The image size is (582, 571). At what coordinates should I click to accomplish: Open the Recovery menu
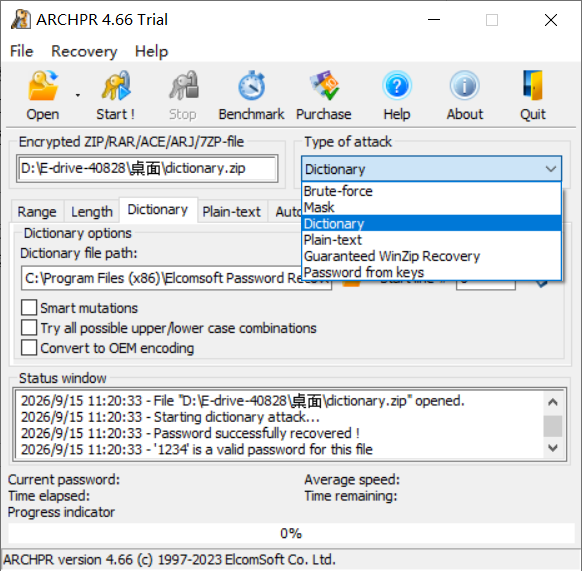(84, 51)
